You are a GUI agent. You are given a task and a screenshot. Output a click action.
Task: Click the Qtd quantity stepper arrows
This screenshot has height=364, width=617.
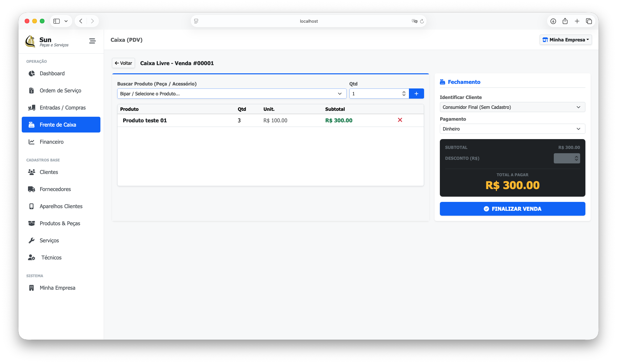(x=404, y=94)
